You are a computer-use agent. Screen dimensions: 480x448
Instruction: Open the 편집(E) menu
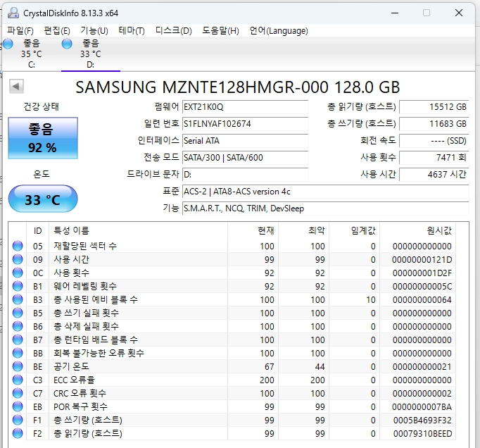tap(57, 31)
